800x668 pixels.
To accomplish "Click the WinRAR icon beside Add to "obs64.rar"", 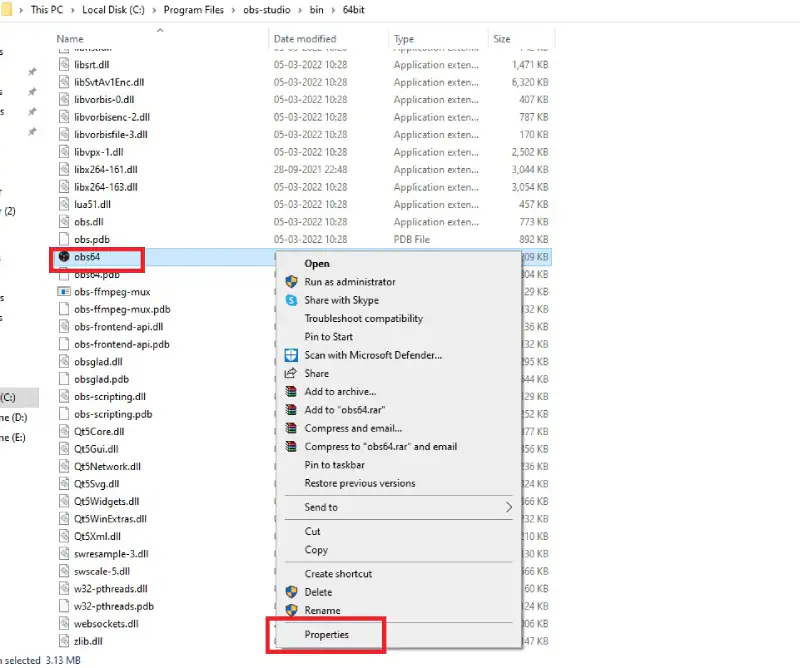I will 291,410.
